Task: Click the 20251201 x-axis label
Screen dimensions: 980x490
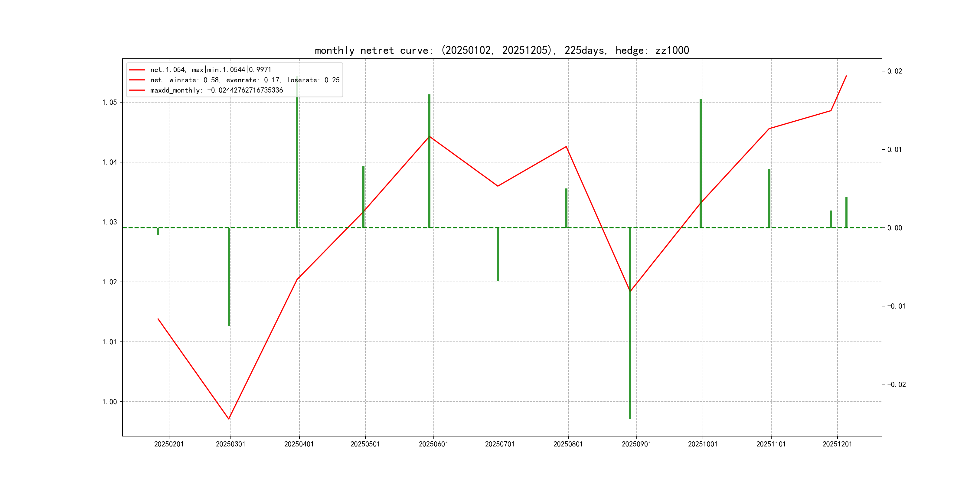Action: (837, 444)
